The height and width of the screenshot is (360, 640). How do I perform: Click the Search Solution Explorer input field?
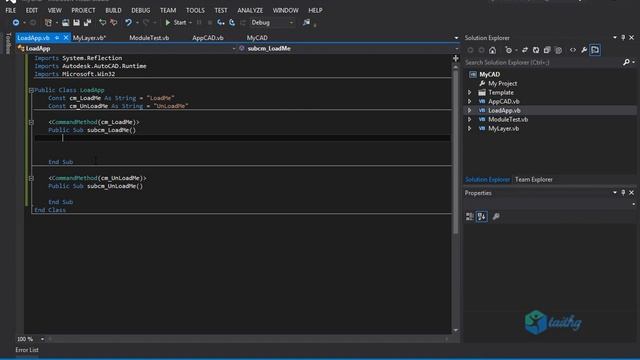[x=543, y=62]
